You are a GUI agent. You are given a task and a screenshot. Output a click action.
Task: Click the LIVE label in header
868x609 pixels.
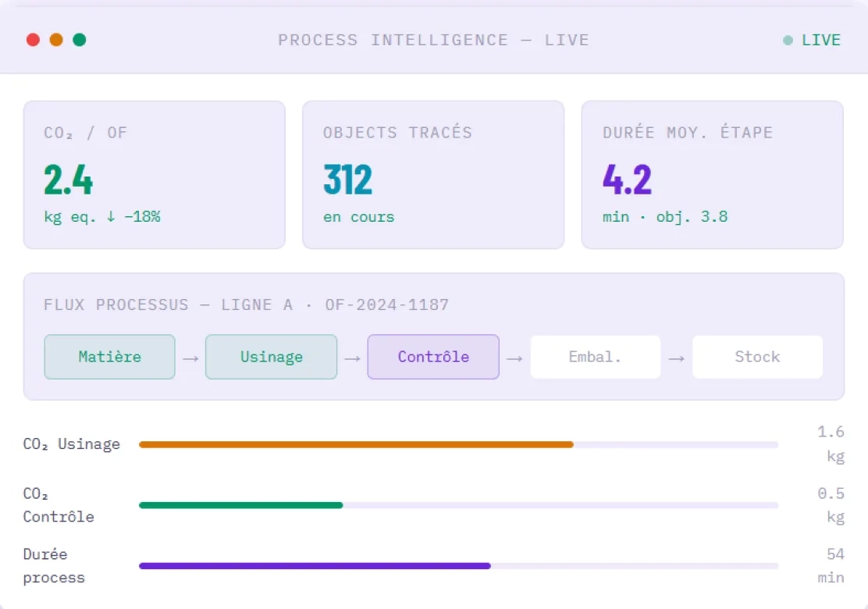pyautogui.click(x=821, y=41)
